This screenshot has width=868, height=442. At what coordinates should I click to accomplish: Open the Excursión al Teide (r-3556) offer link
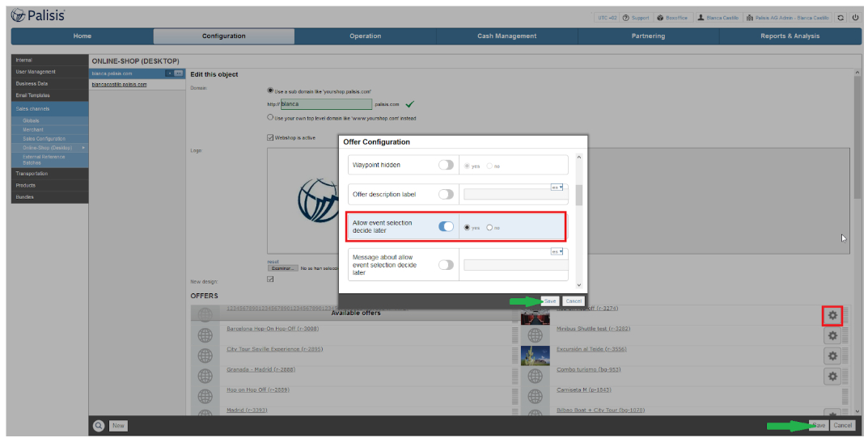[592, 349]
